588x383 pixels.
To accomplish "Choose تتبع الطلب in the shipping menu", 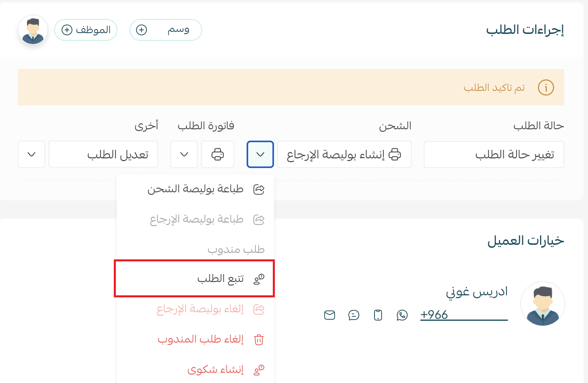I will (x=220, y=279).
